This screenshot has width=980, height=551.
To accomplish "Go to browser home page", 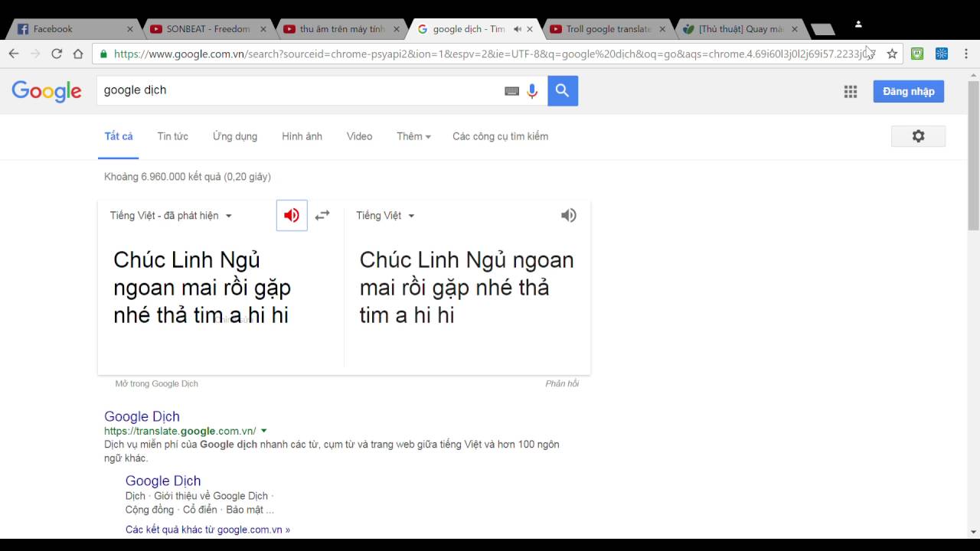I will coord(78,54).
